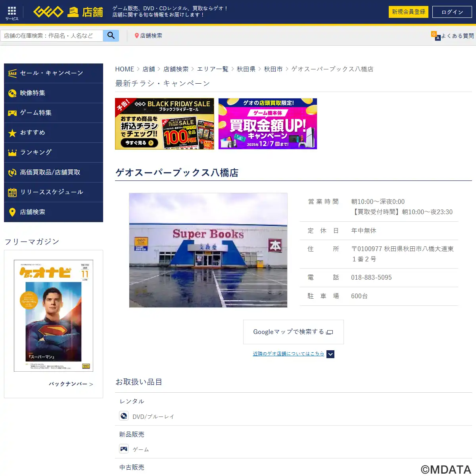Click バックナンバー link
Image resolution: width=476 pixels, height=476 pixels.
pyautogui.click(x=71, y=384)
